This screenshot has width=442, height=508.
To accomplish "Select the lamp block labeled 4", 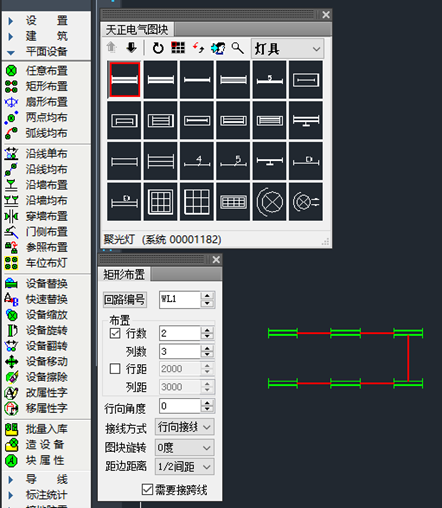I will coord(197,161).
